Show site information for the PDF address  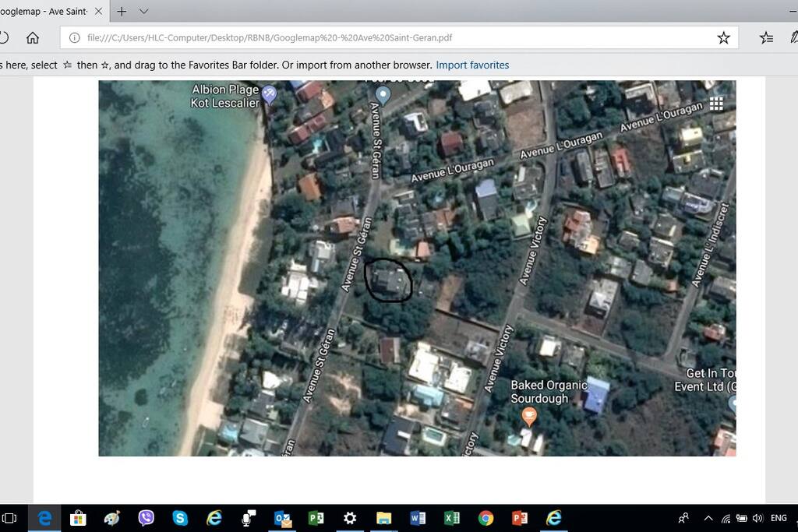pos(74,37)
